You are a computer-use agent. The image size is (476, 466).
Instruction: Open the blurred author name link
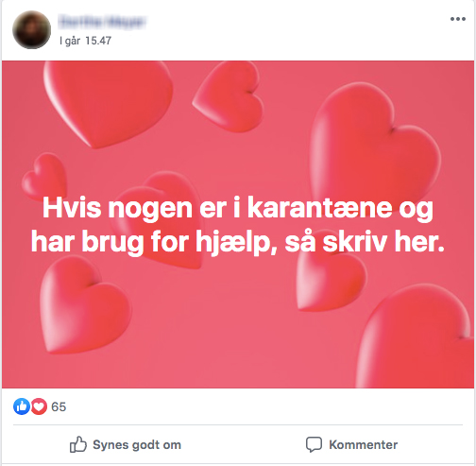point(102,22)
